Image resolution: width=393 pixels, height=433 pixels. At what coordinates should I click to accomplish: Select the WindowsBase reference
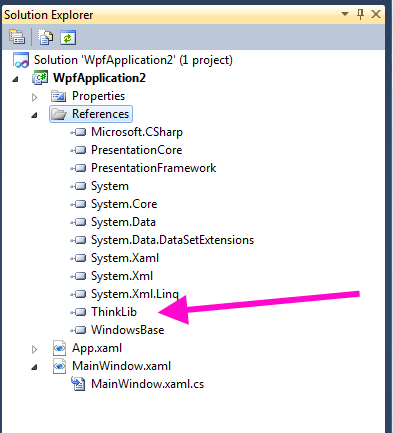pyautogui.click(x=128, y=330)
